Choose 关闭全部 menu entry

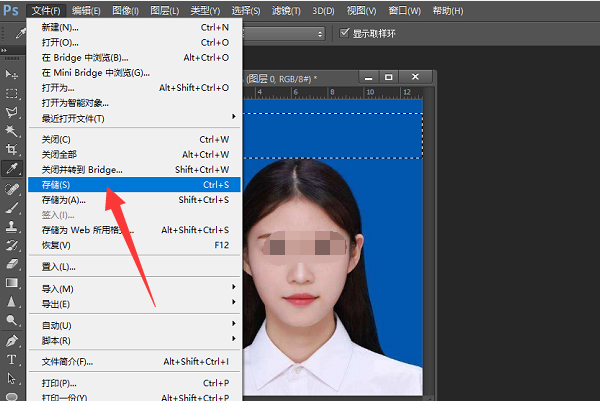(134, 155)
